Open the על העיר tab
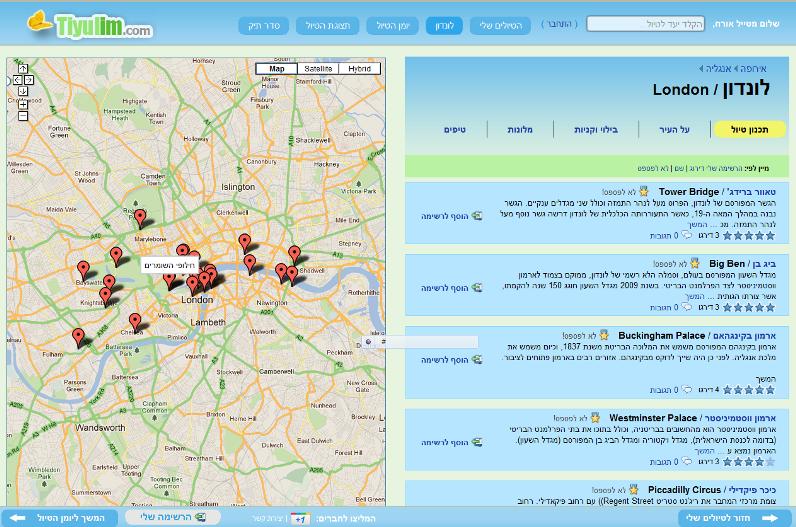This screenshot has height=527, width=796. pyautogui.click(x=674, y=129)
